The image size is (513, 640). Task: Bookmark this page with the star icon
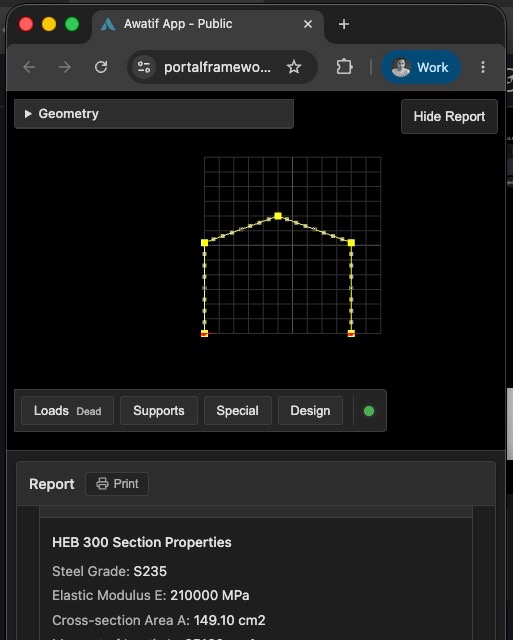coord(294,67)
